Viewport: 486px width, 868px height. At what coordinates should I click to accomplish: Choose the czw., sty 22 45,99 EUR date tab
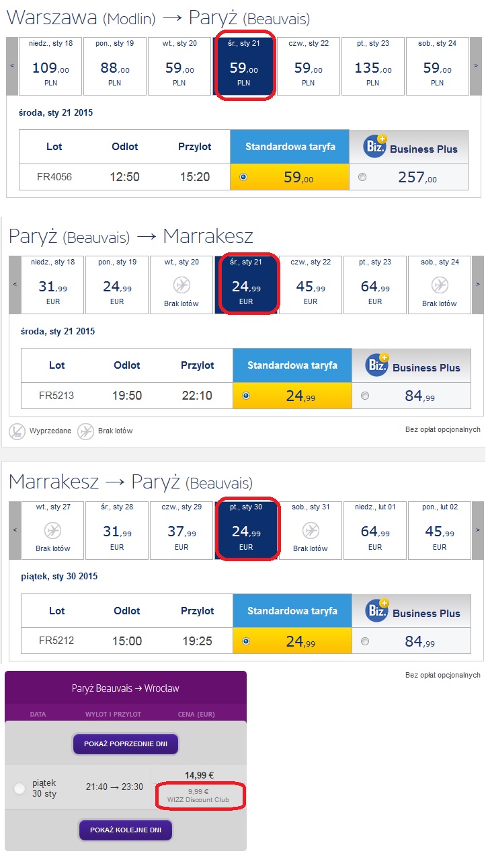click(311, 285)
